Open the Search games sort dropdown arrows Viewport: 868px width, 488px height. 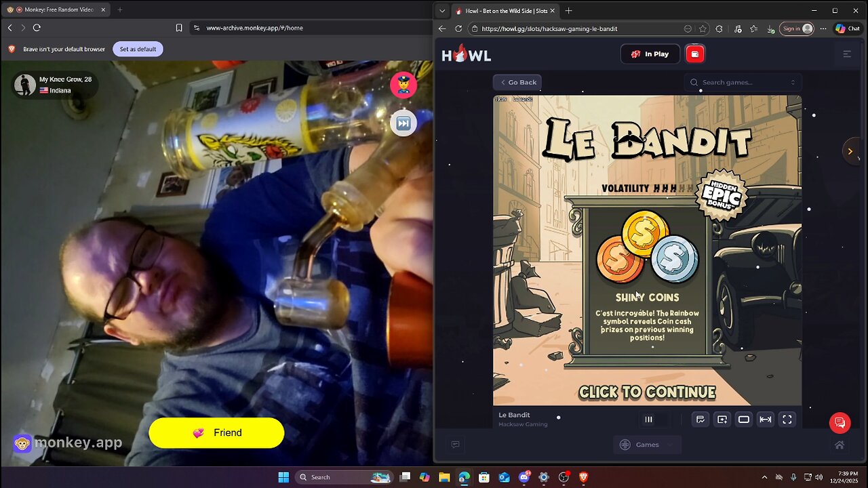tap(793, 82)
